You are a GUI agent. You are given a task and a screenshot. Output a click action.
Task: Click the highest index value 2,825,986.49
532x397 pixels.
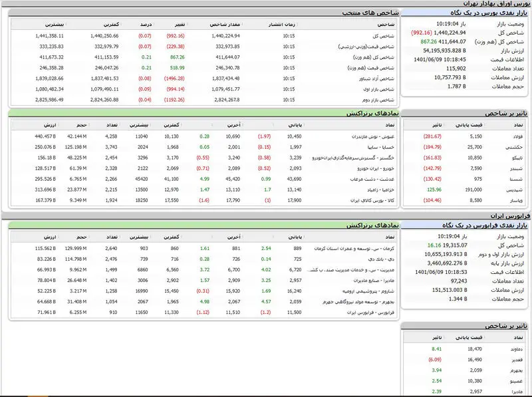[x=49, y=100]
